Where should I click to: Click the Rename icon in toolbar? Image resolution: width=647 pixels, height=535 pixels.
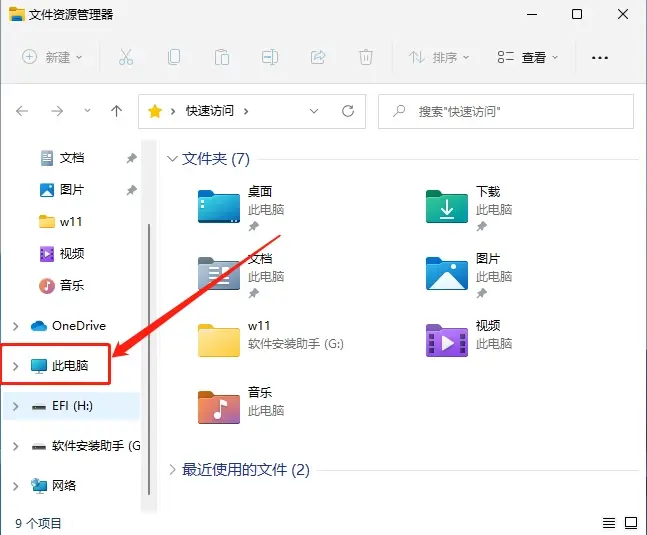270,57
